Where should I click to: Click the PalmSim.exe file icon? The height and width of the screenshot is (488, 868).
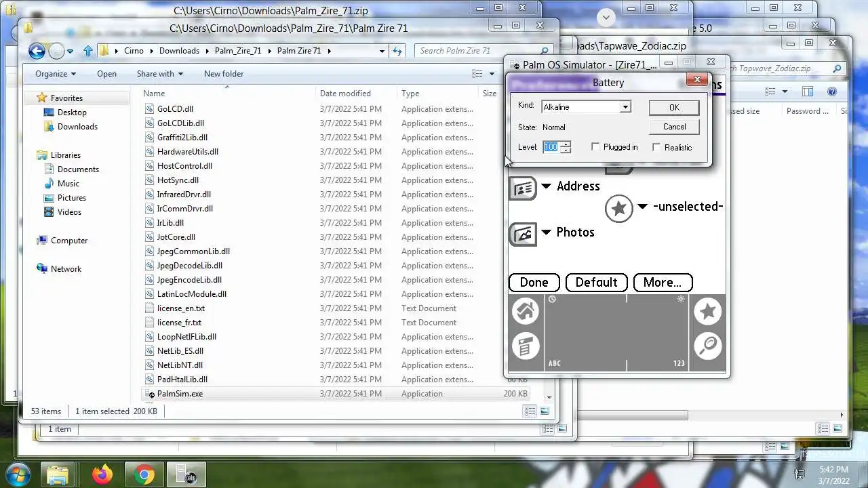tap(151, 394)
